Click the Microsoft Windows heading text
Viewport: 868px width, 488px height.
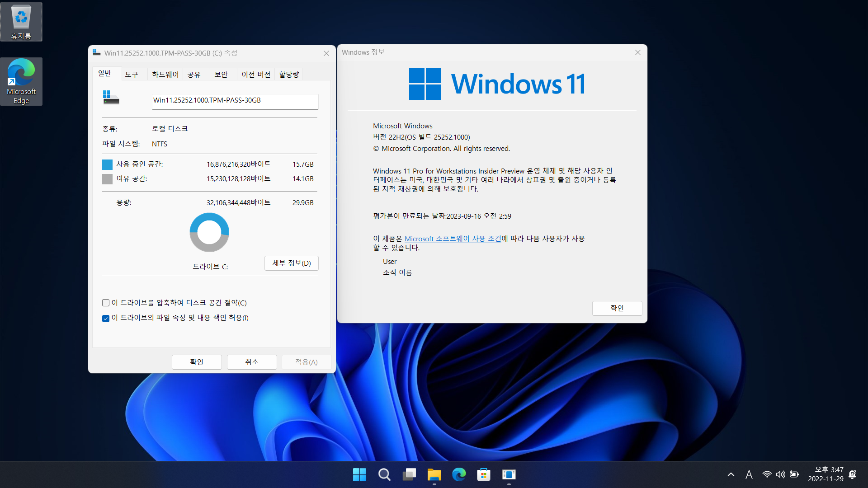402,126
